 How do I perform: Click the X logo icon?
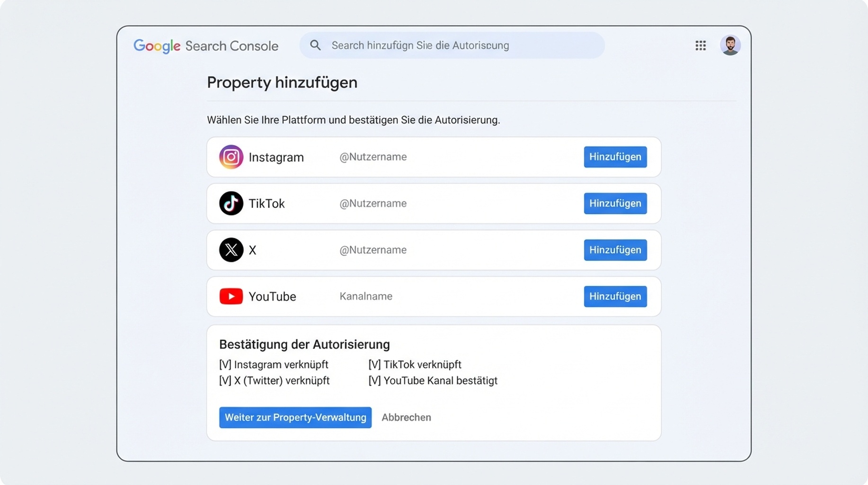pyautogui.click(x=231, y=250)
